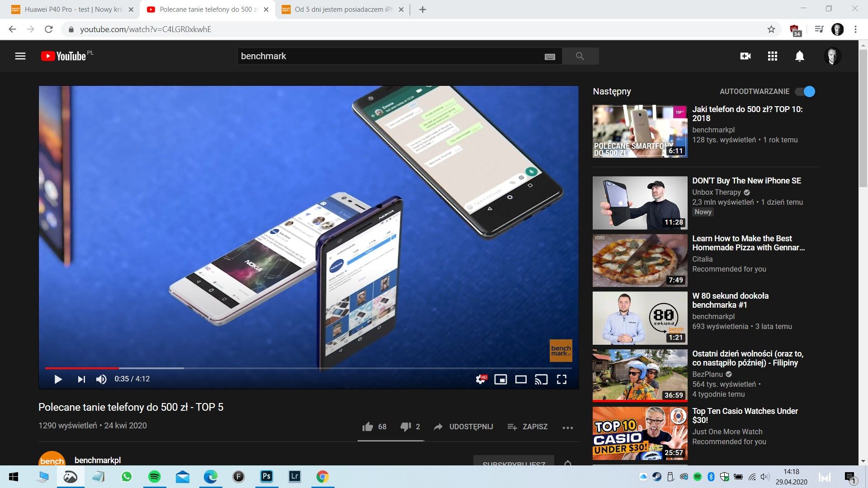
Task: Open the notifications bell
Action: [x=800, y=56]
